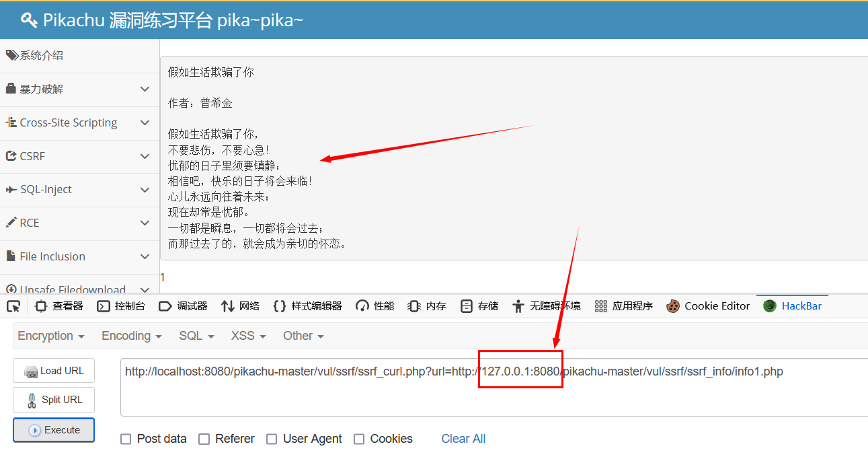
Task: Switch to the 网络 devtools tab
Action: point(240,306)
